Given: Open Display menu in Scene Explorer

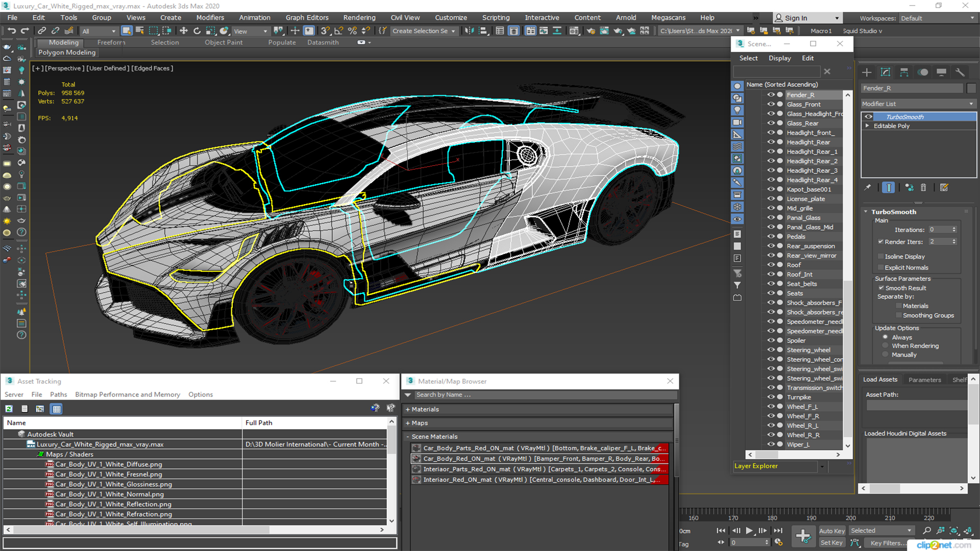Looking at the screenshot, I should [x=779, y=58].
